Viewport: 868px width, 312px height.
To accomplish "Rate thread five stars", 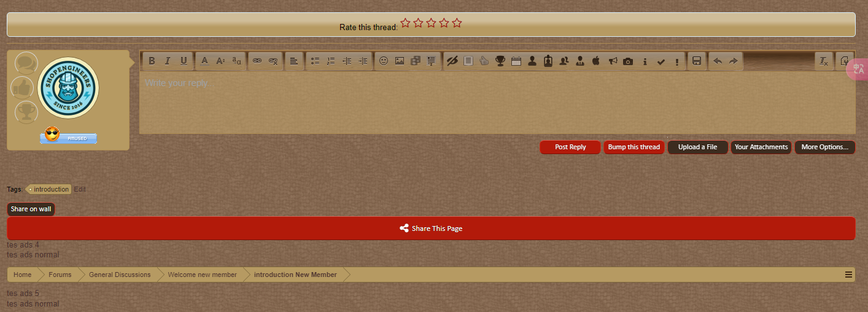I will [x=457, y=23].
